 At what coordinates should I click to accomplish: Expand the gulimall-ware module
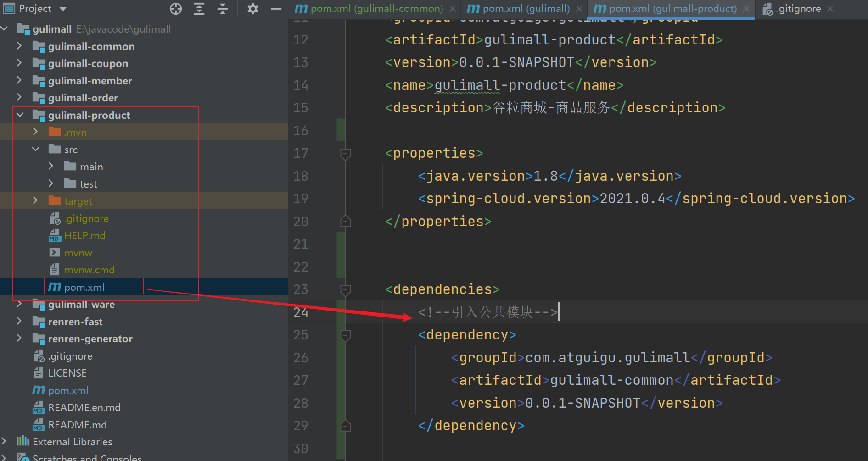pos(19,304)
